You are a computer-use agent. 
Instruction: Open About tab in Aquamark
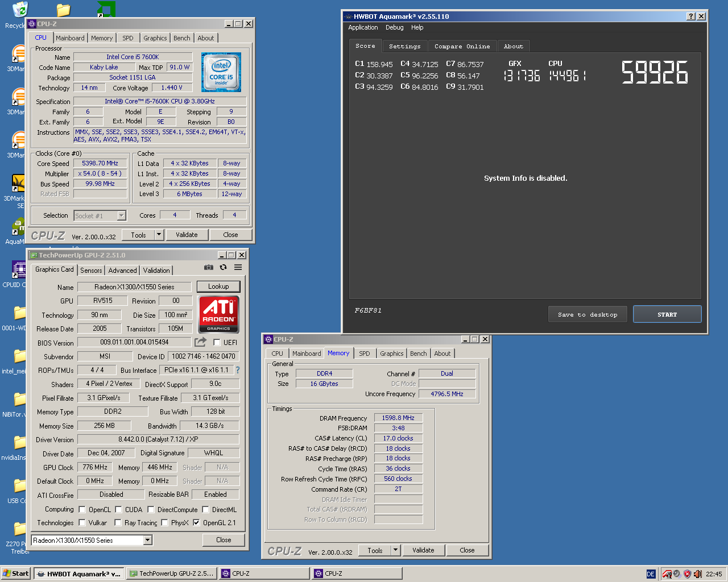tap(514, 47)
